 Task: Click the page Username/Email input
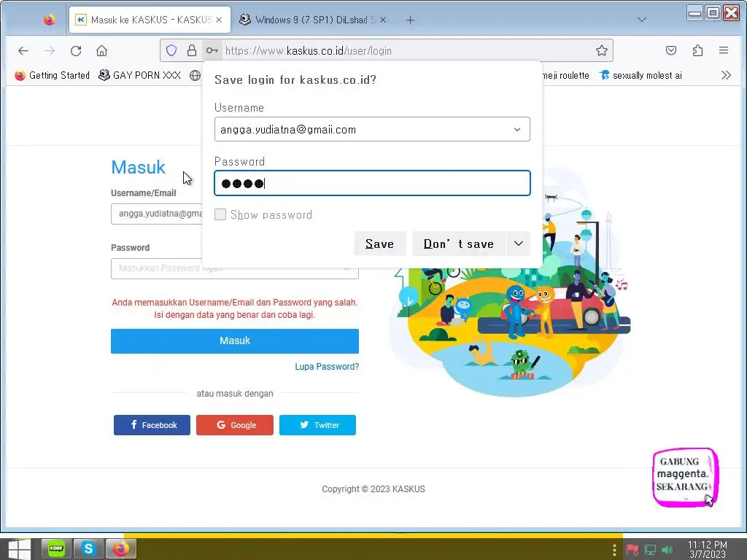157,214
